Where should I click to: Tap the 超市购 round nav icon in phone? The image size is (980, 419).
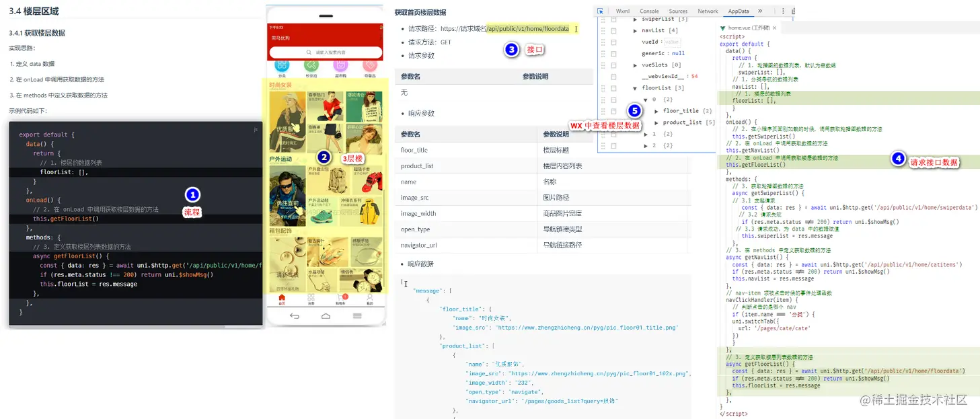(340, 65)
